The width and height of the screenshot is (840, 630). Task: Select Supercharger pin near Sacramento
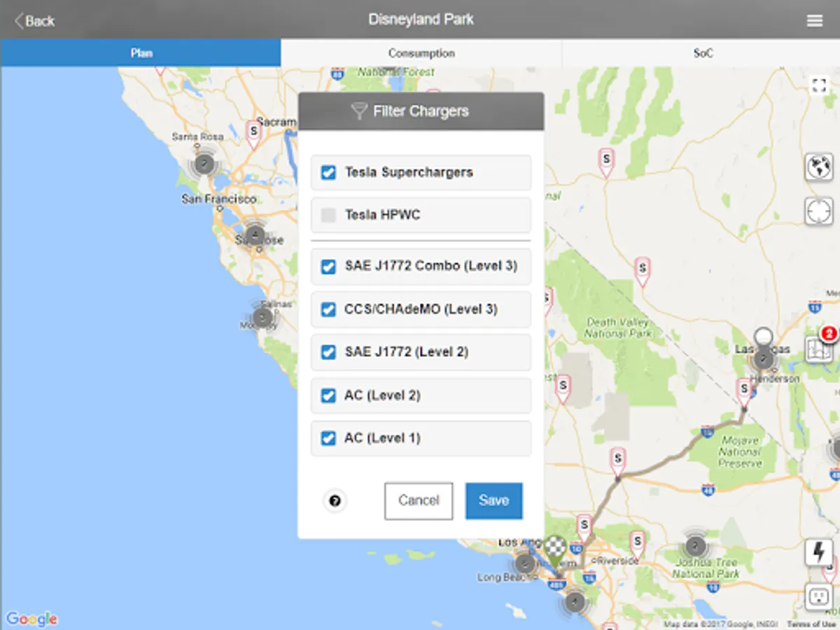[253, 134]
